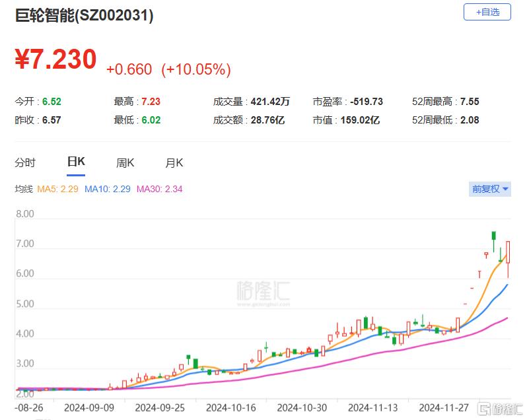527x420 pixels.
Task: Click the 成交量 value 421.42万
Action: (270, 102)
